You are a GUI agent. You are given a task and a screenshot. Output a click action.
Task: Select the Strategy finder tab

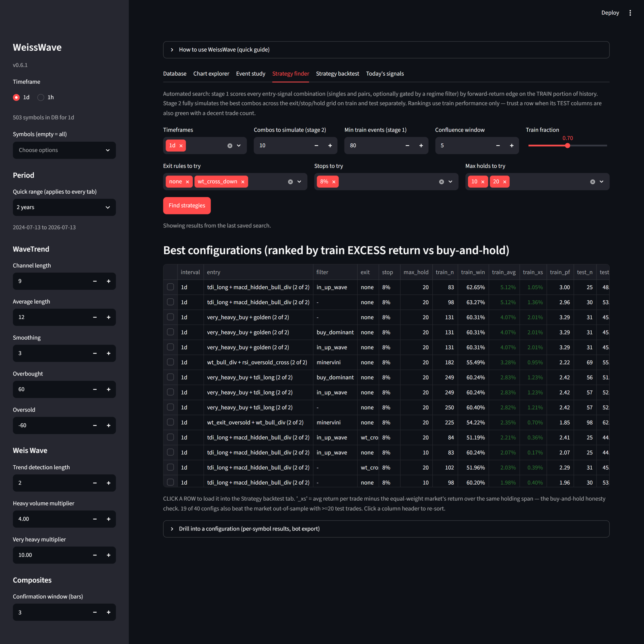point(291,74)
